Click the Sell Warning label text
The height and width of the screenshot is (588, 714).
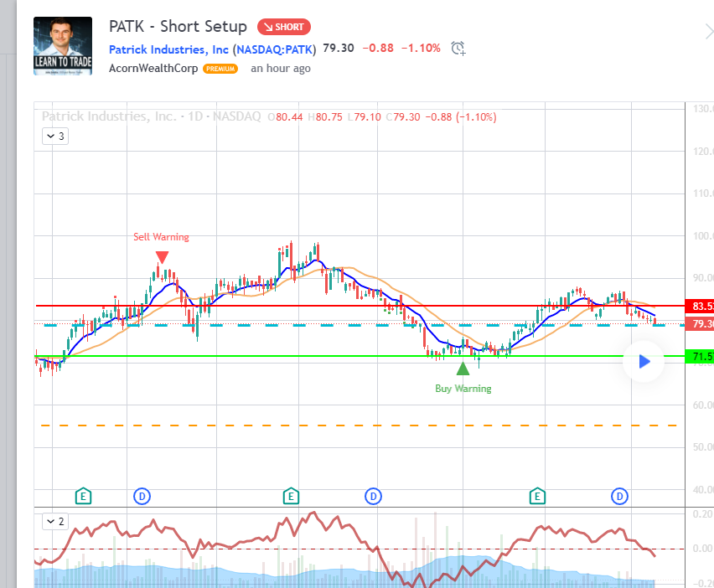pyautogui.click(x=161, y=237)
